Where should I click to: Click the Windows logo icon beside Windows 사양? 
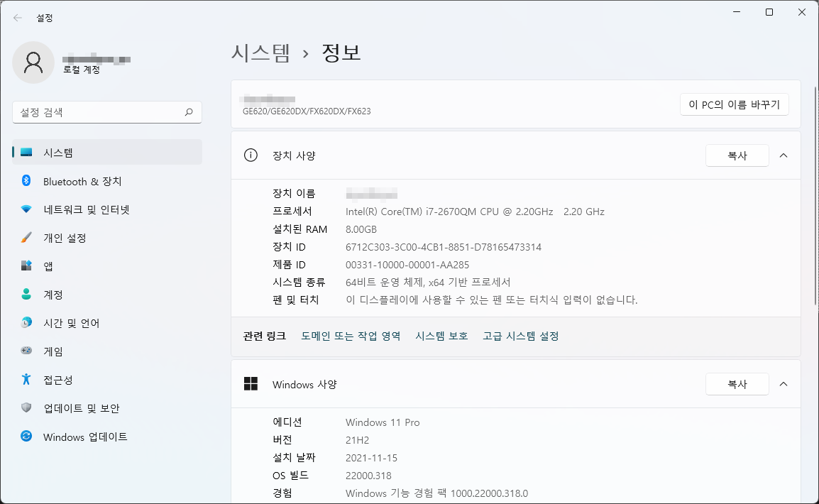(x=251, y=384)
